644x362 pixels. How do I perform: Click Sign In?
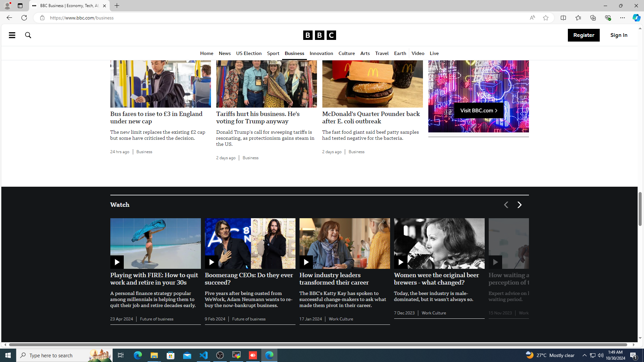[619, 35]
